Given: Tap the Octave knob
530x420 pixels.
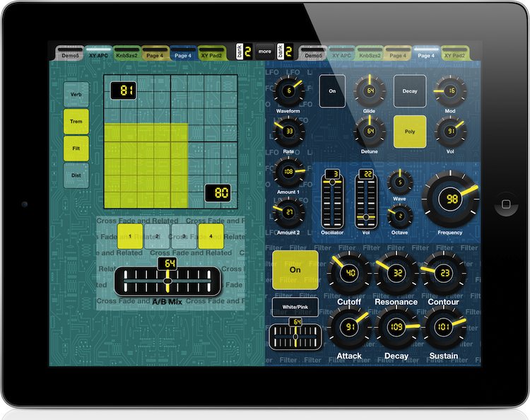Looking at the screenshot, I should [x=400, y=216].
